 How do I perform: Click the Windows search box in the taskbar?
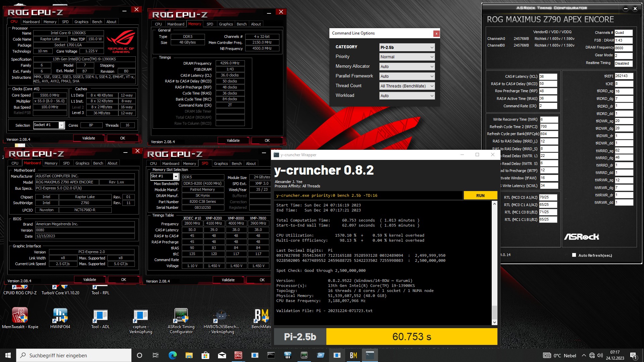click(74, 355)
